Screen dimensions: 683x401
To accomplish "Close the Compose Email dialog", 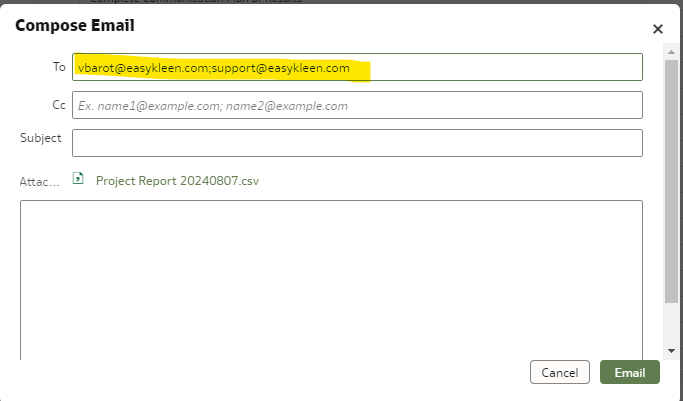I will point(658,29).
